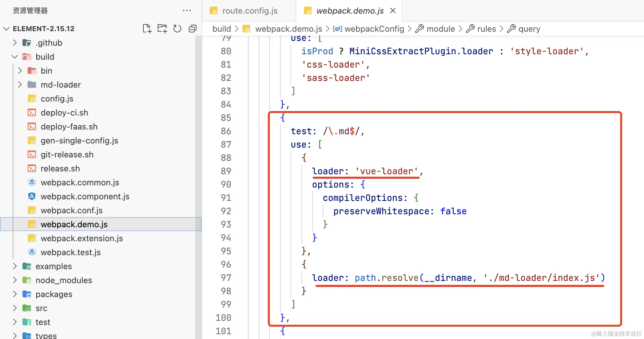Expand the .github folder

(15, 43)
